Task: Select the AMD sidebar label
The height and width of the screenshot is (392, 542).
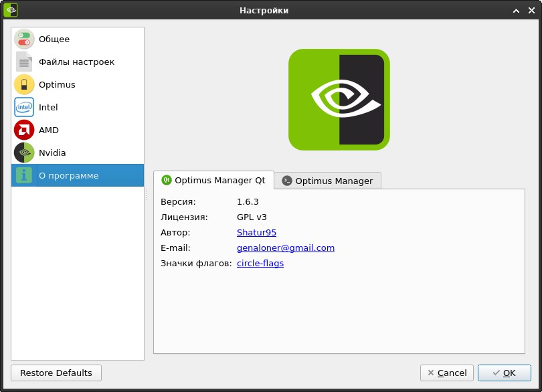Action: (x=49, y=130)
